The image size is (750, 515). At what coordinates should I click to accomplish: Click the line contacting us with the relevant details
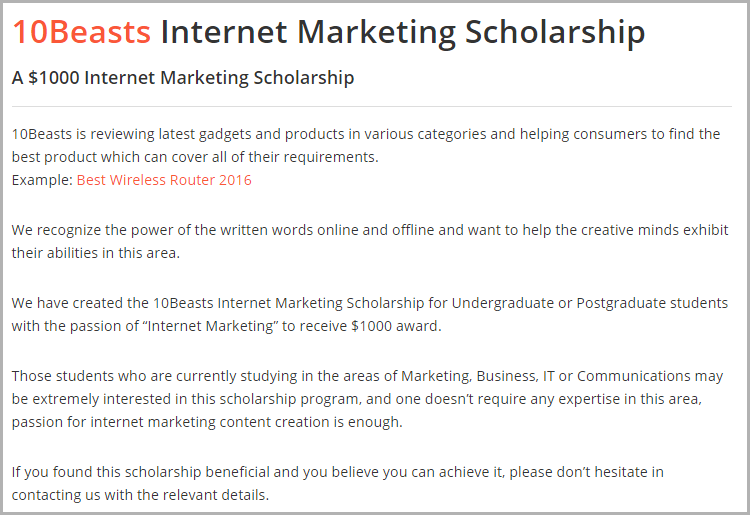141,495
